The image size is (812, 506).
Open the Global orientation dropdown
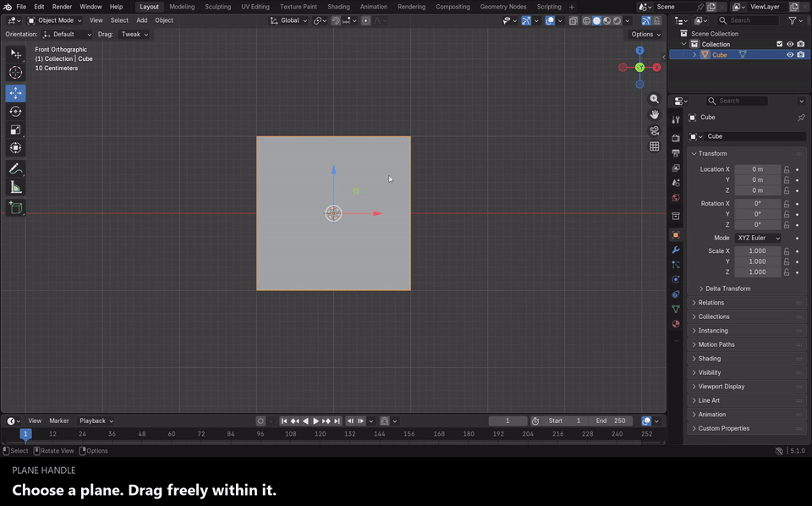288,20
